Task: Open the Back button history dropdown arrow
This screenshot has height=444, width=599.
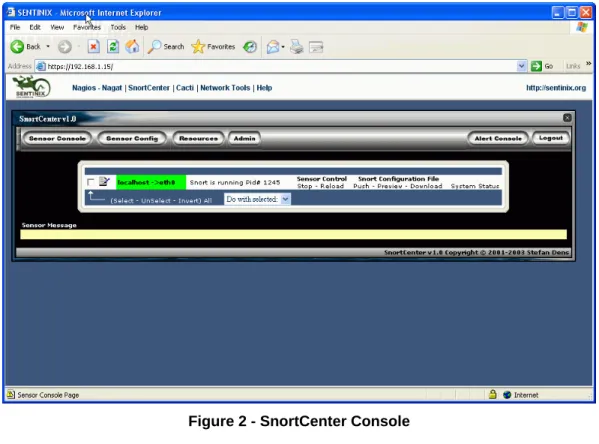Action: [48, 47]
